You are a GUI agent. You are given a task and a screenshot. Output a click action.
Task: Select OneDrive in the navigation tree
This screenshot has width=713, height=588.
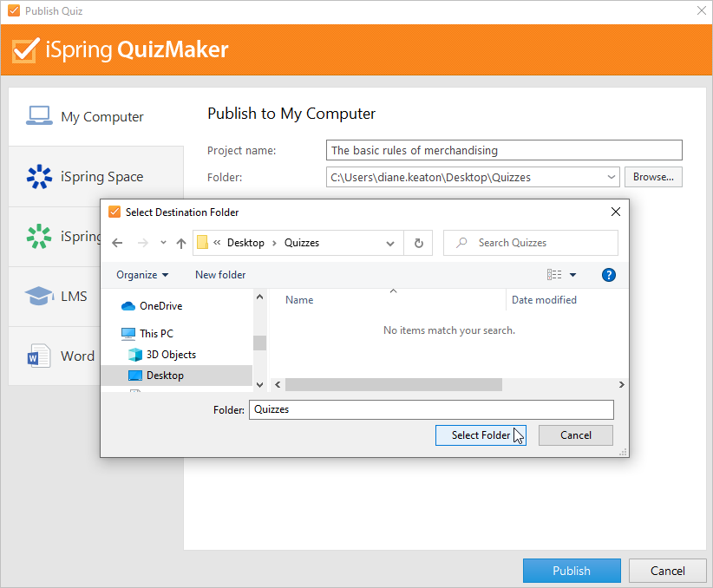click(160, 306)
